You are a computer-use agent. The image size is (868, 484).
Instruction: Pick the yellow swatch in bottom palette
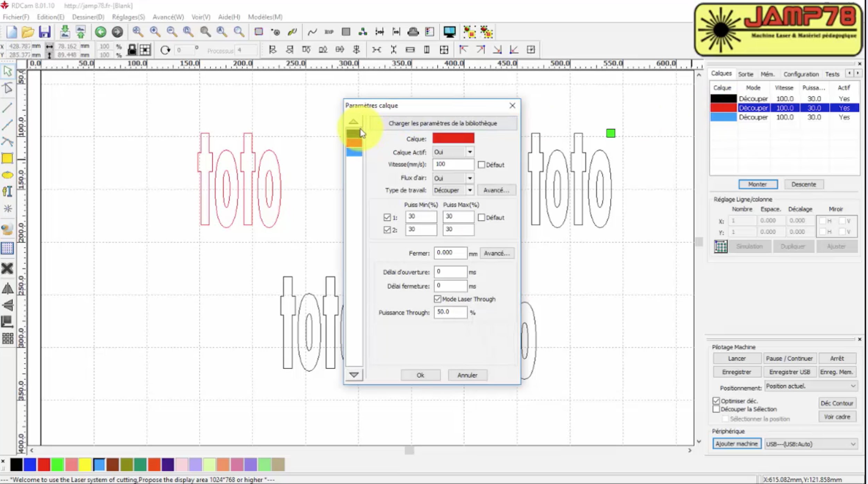pos(85,465)
